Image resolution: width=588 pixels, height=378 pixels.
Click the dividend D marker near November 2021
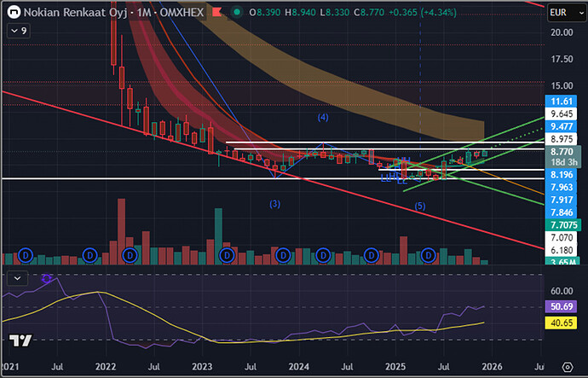tap(90, 256)
